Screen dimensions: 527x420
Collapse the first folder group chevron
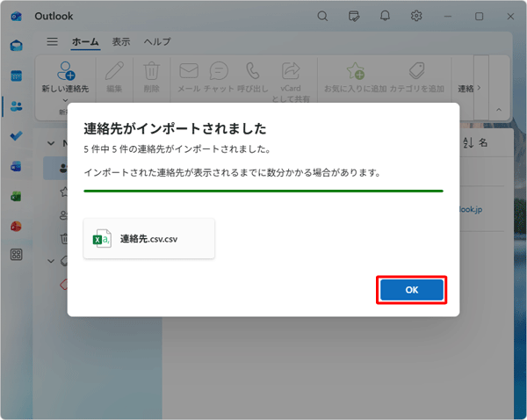[51, 143]
